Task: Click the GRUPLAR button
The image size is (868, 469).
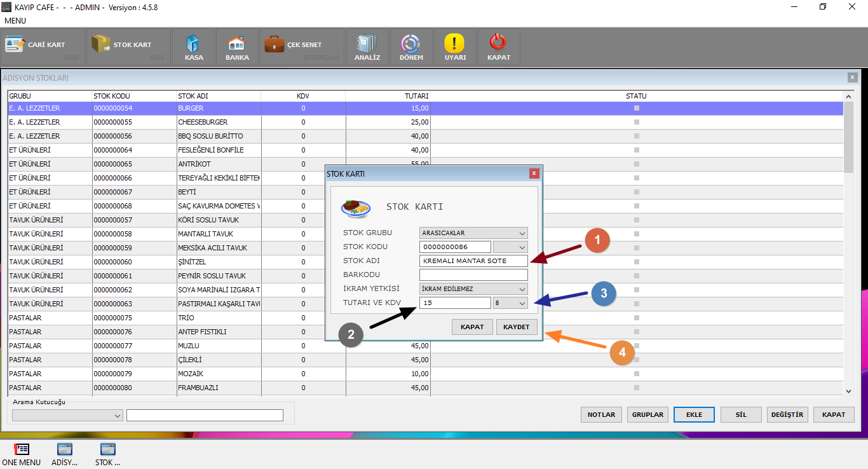Action: tap(648, 414)
